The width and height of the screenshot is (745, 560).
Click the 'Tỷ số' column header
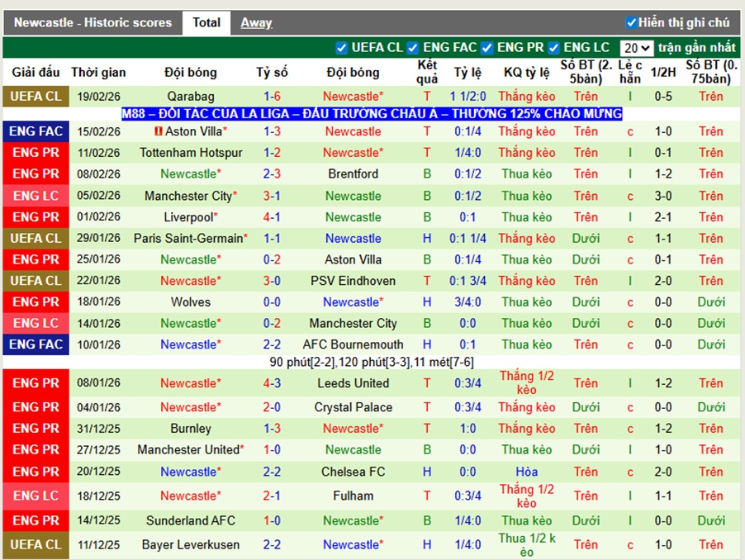pyautogui.click(x=273, y=72)
